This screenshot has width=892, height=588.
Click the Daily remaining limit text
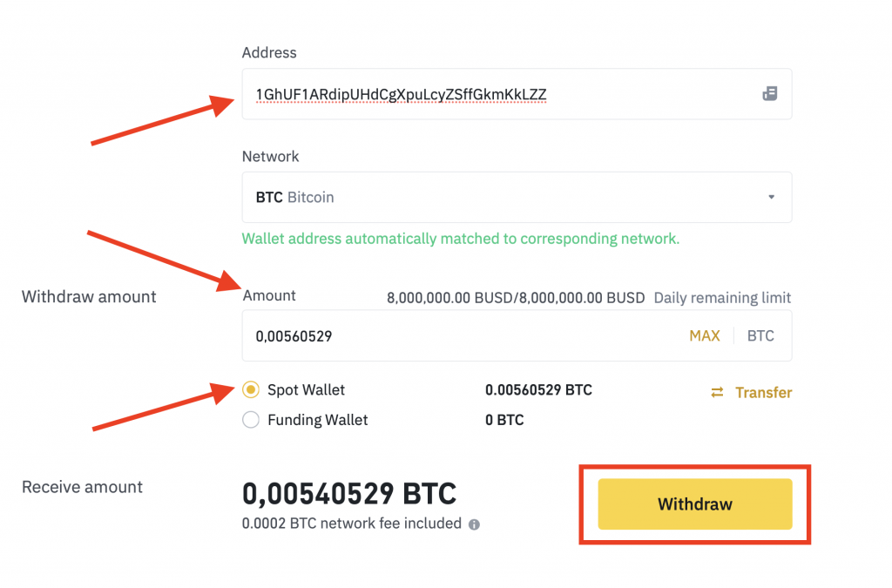tap(722, 297)
